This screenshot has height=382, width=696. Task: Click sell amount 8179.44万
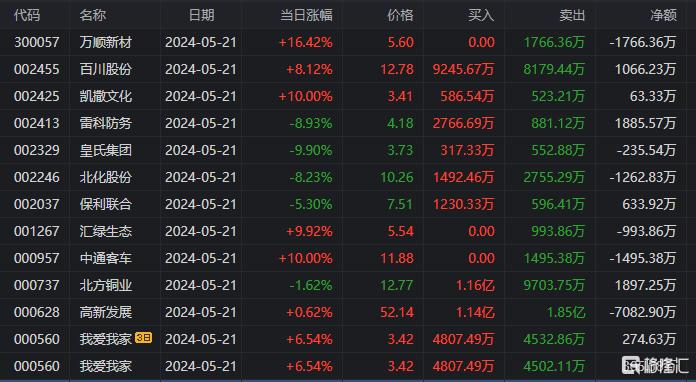point(554,69)
